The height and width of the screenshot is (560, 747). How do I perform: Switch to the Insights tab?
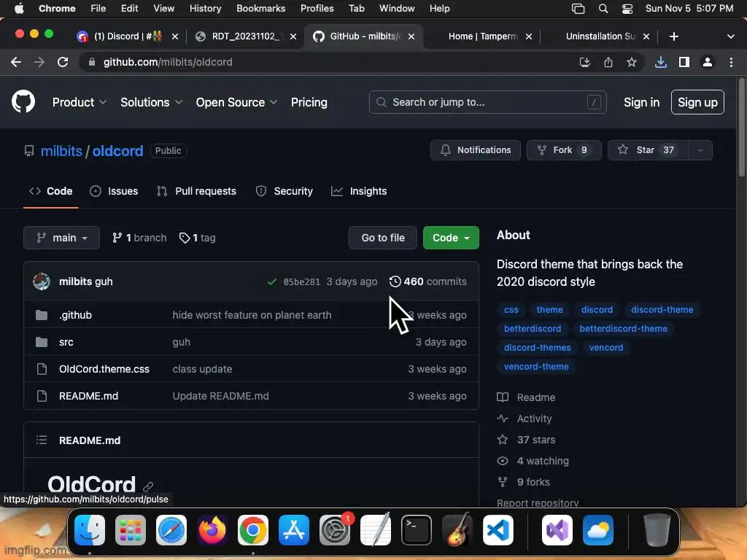[359, 191]
